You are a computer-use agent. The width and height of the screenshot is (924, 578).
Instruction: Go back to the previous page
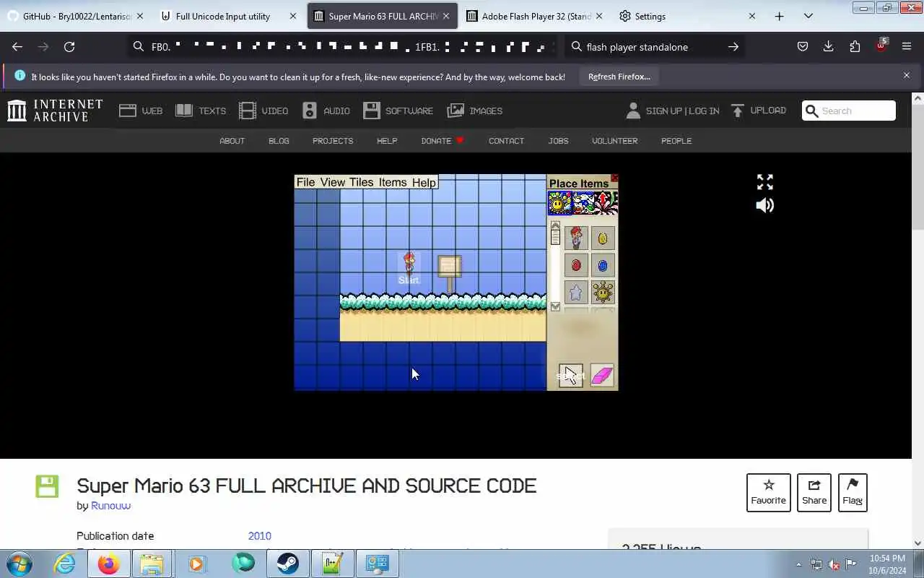[x=17, y=47]
